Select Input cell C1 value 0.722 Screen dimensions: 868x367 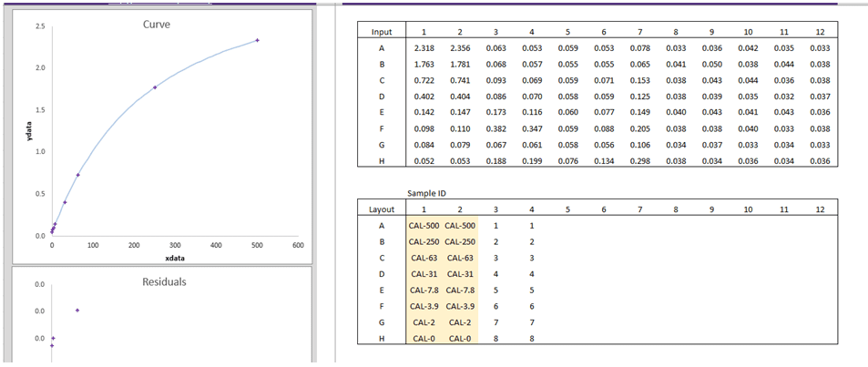[x=424, y=81]
